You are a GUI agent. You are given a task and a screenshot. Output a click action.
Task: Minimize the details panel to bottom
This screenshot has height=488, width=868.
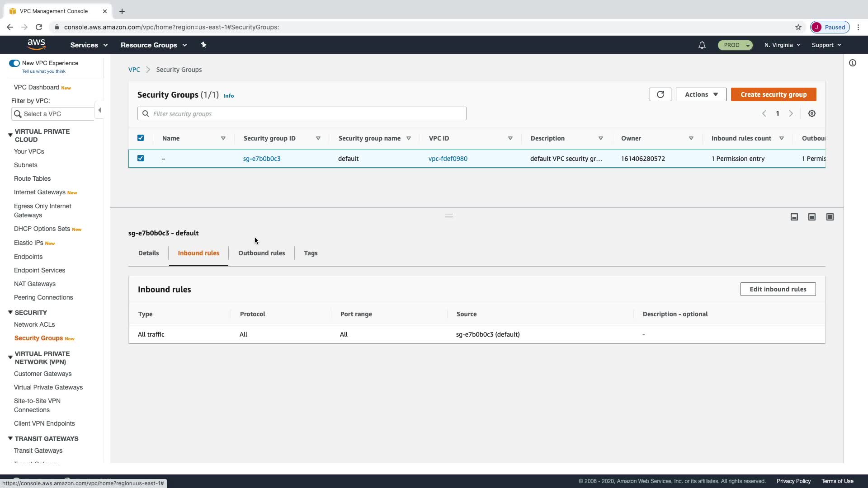[x=794, y=217]
